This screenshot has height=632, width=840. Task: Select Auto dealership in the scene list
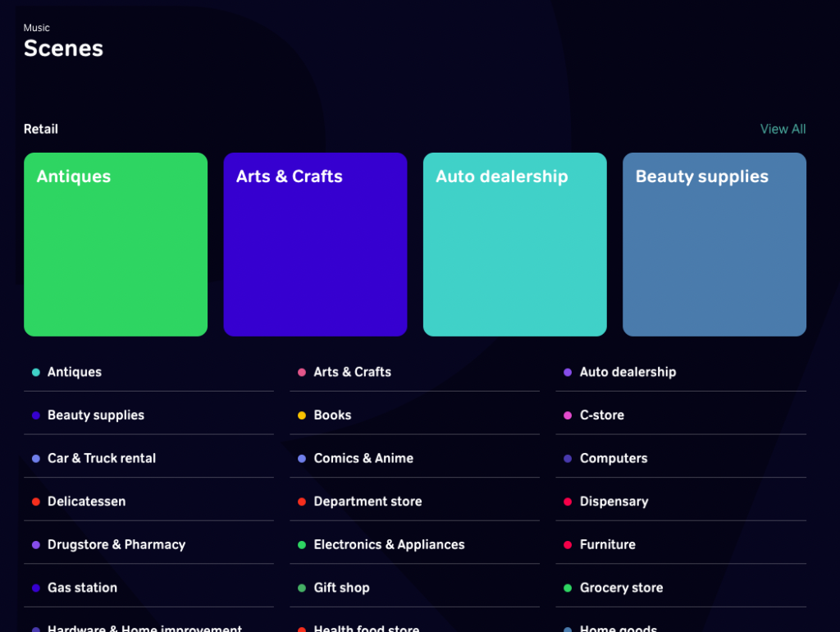[x=681, y=372]
